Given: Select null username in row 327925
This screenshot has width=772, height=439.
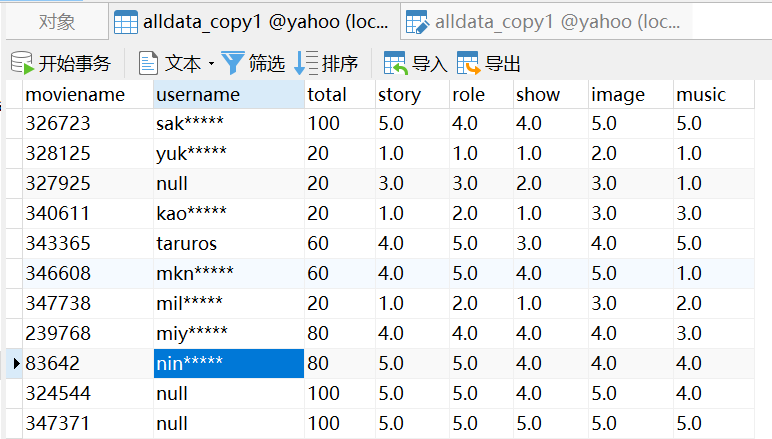Looking at the screenshot, I should [x=229, y=184].
